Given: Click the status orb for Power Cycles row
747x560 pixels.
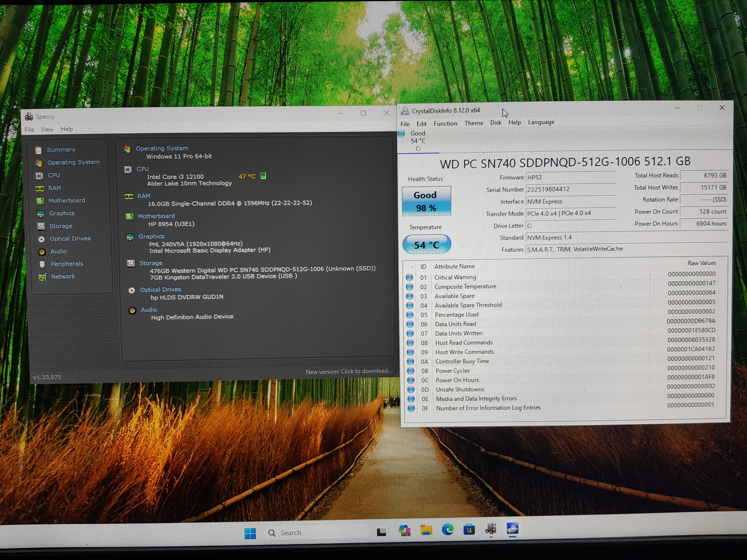Looking at the screenshot, I should [411, 371].
